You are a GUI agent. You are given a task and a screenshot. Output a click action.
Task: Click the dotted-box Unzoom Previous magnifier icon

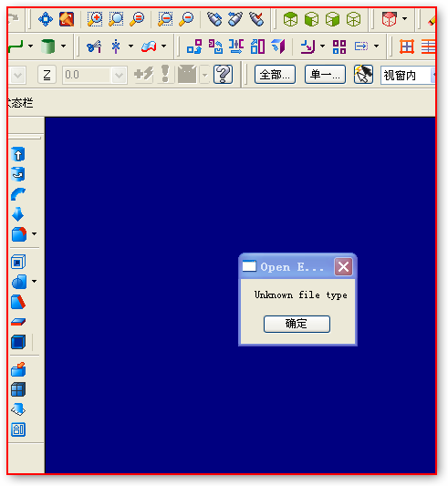[x=165, y=19]
